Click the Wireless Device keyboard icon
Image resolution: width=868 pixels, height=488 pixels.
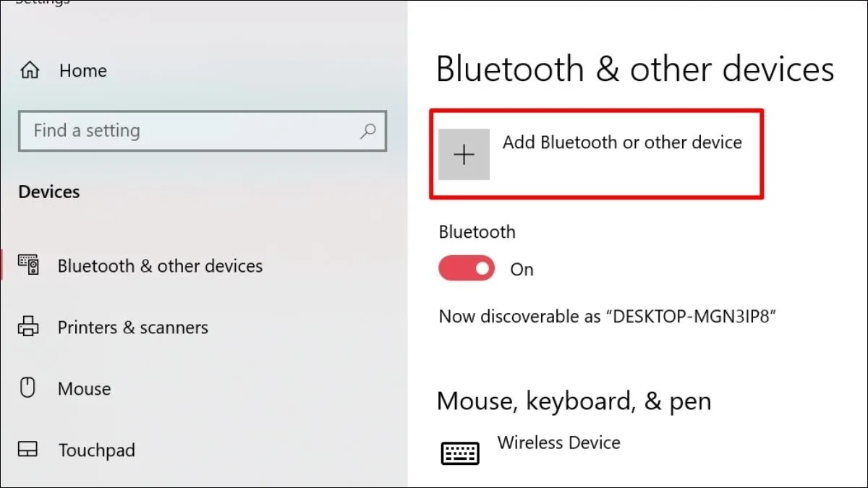460,453
